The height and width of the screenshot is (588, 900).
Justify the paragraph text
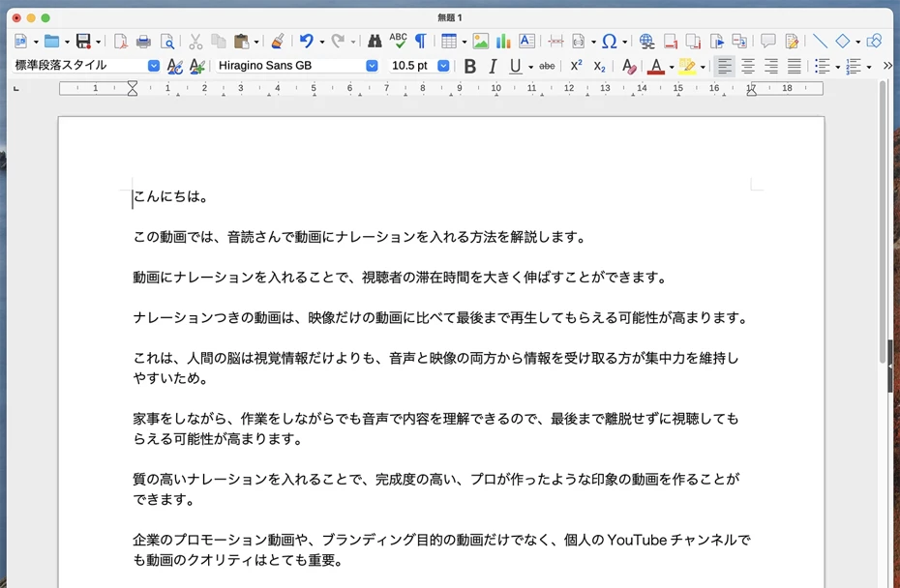794,67
